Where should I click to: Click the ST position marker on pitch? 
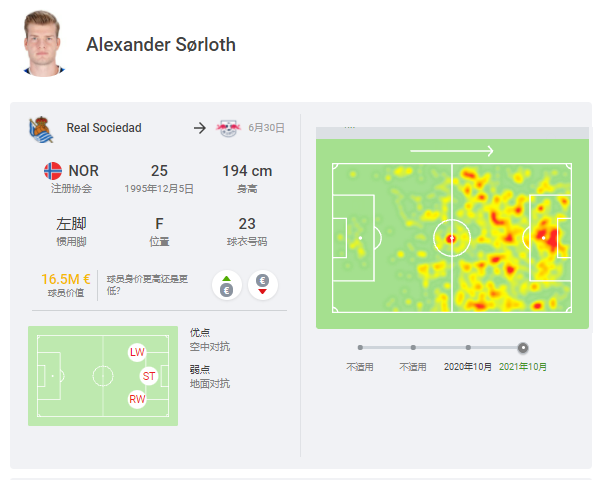(149, 376)
